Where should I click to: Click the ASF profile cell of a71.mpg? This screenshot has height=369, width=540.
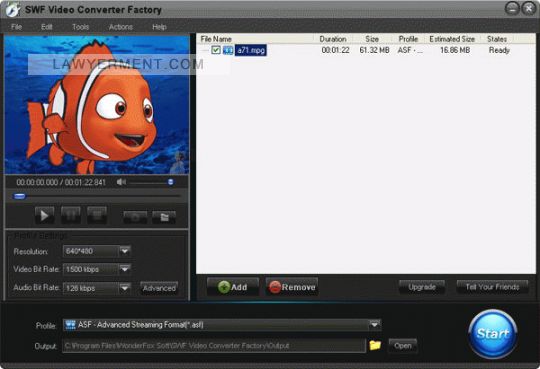(x=410, y=50)
